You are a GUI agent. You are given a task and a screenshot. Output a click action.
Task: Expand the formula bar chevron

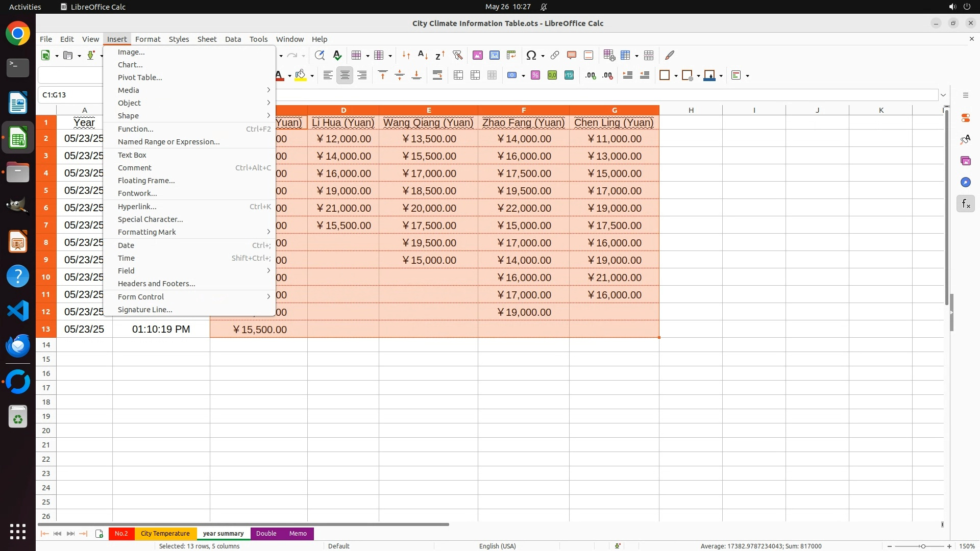(x=943, y=95)
